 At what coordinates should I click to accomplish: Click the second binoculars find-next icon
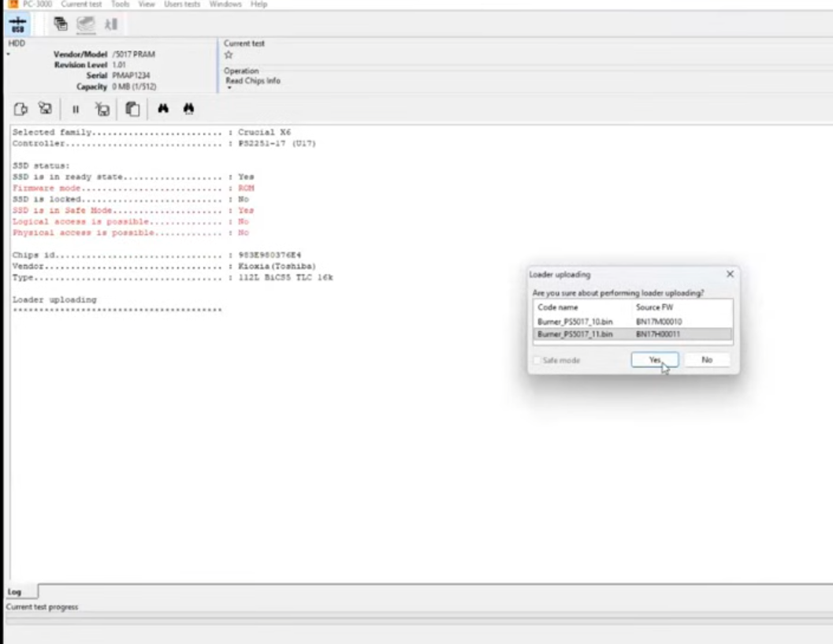click(188, 109)
